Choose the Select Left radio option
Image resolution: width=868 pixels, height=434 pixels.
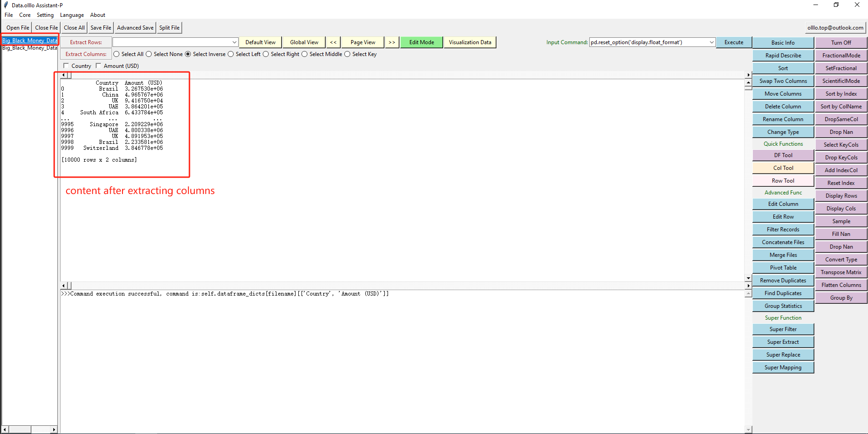click(231, 54)
